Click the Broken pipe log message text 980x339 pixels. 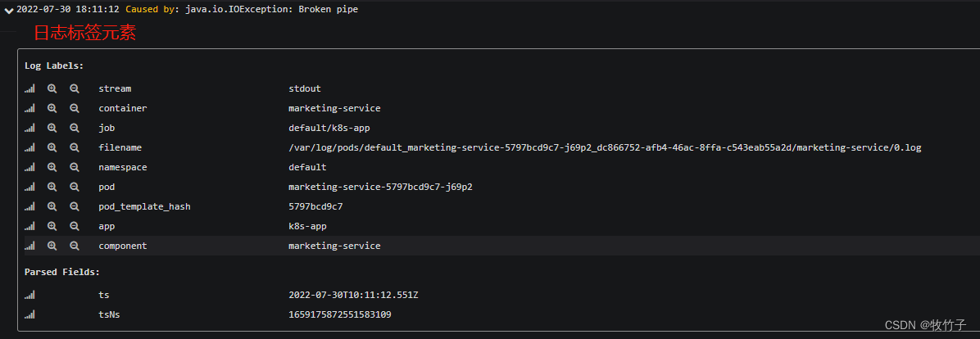pyautogui.click(x=241, y=10)
